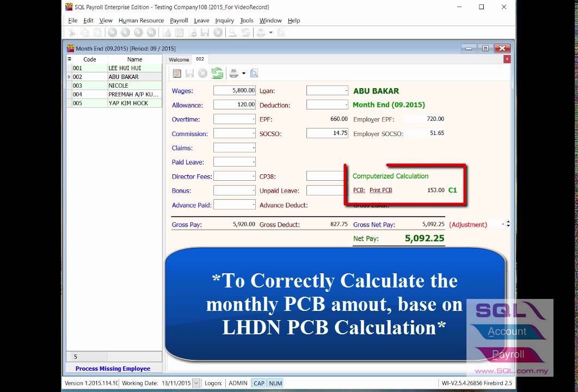Open the Working Date dropdown in status bar
Image resolution: width=578 pixels, height=392 pixels.
tap(196, 383)
